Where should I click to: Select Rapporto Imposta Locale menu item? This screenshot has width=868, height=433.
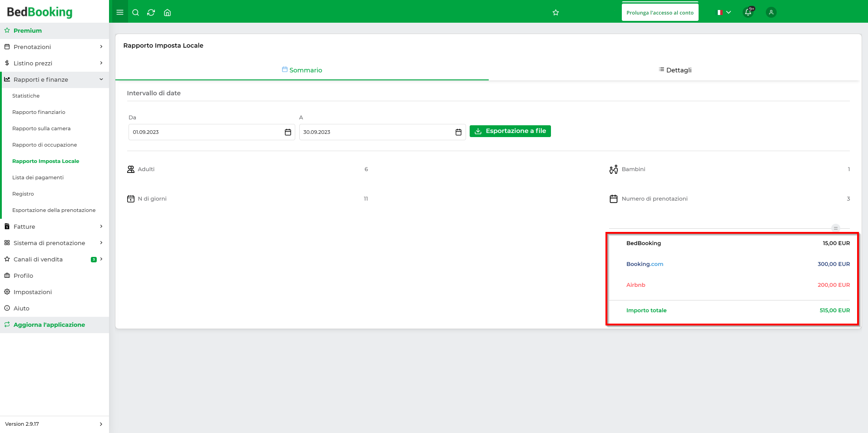click(45, 161)
